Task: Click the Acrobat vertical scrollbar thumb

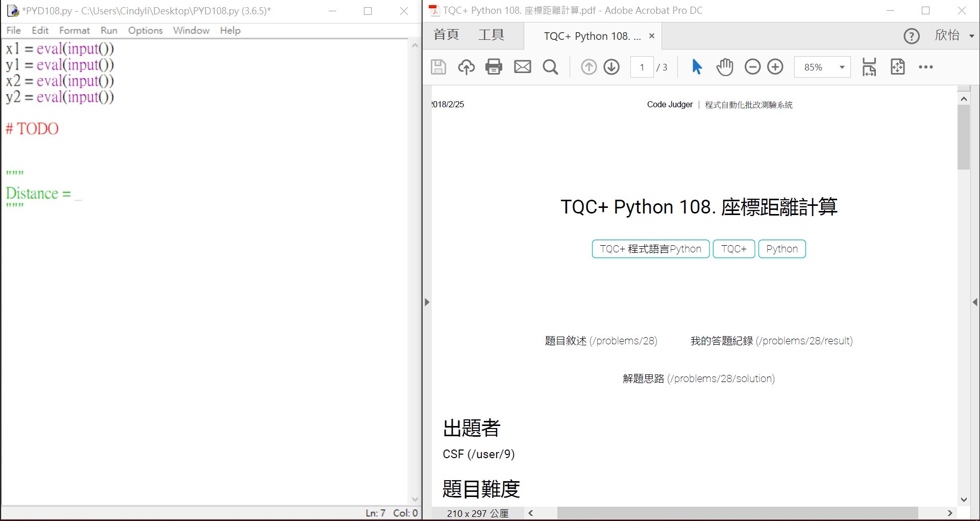Action: click(964, 137)
